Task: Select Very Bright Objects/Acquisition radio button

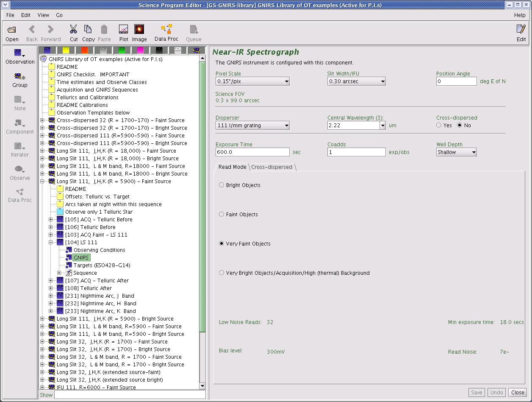Action: (x=222, y=273)
